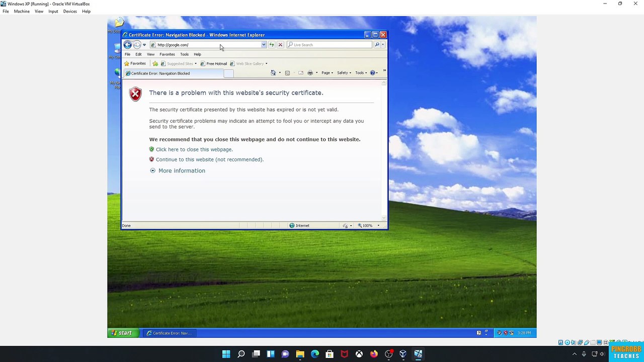Expand the address bar URL dropdown
This screenshot has height=362, width=644.
(264, 45)
